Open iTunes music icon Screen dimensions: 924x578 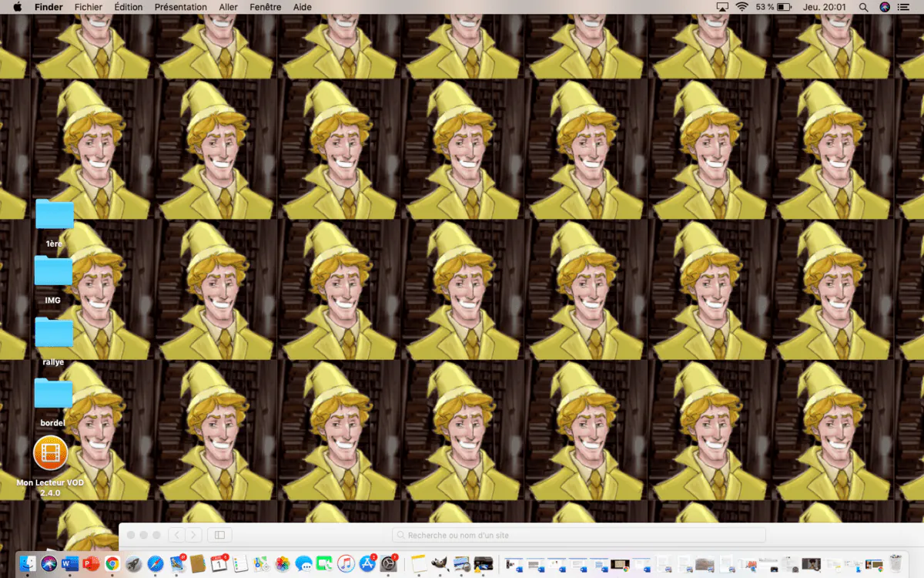click(346, 564)
